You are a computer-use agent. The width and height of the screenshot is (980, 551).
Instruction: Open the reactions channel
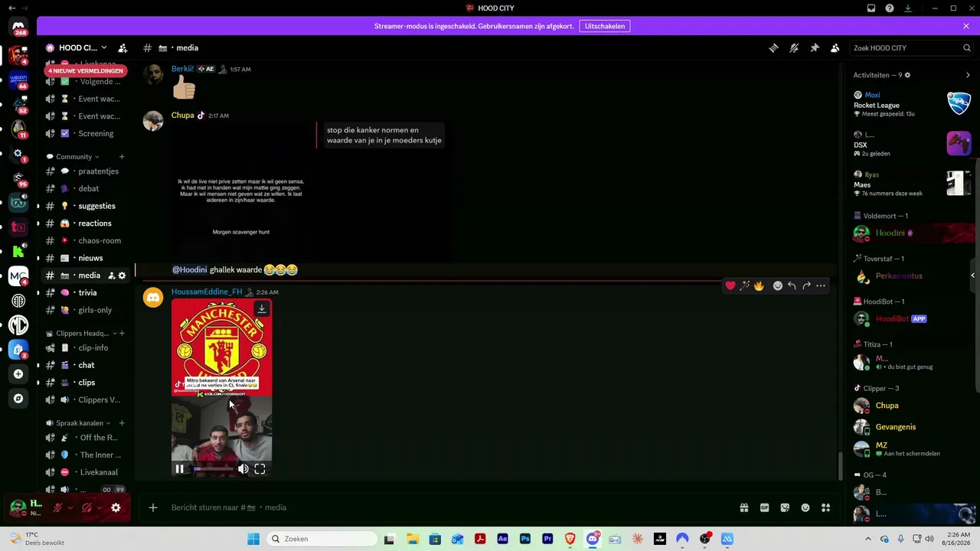tap(85, 223)
